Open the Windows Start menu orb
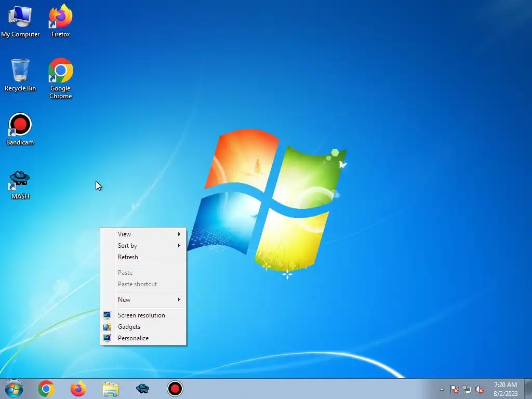 coord(14,389)
